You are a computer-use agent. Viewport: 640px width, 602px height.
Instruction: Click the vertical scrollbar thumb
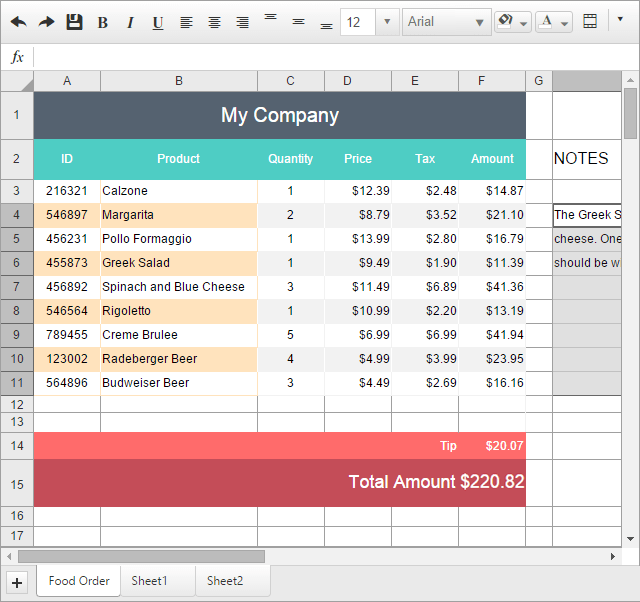[631, 113]
